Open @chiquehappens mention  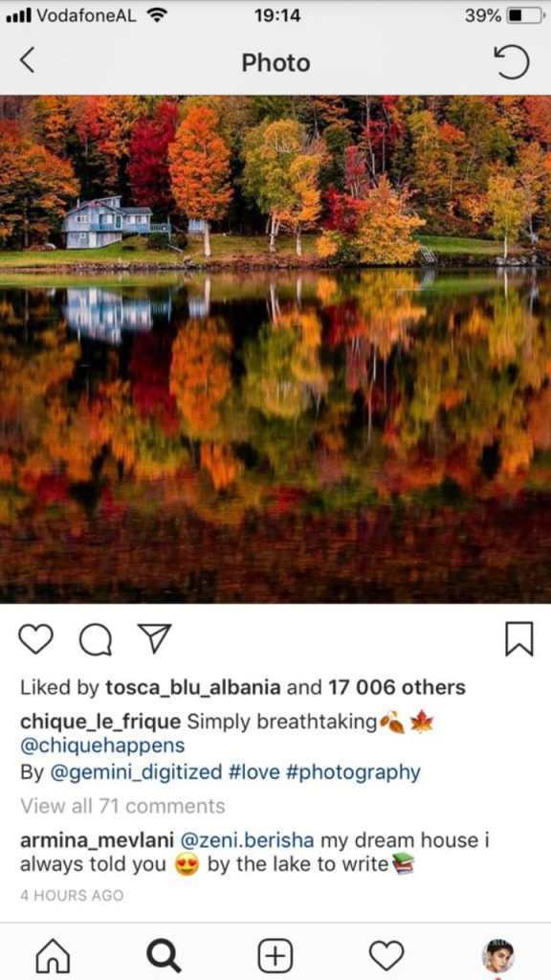click(102, 746)
